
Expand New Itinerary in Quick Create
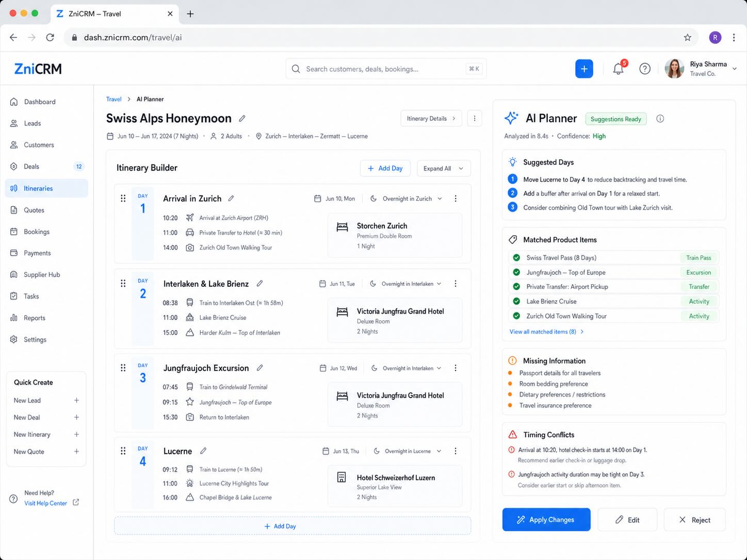[76, 435]
